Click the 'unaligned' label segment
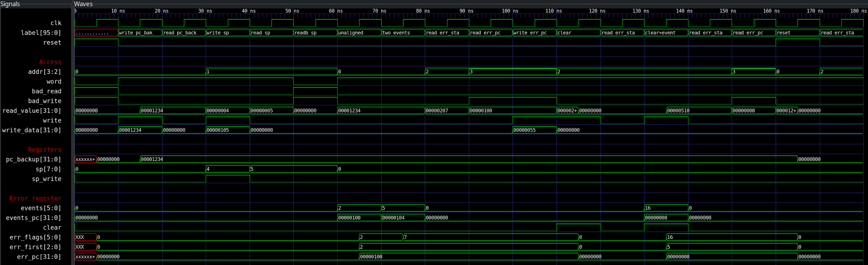The image size is (868, 265). coord(359,33)
